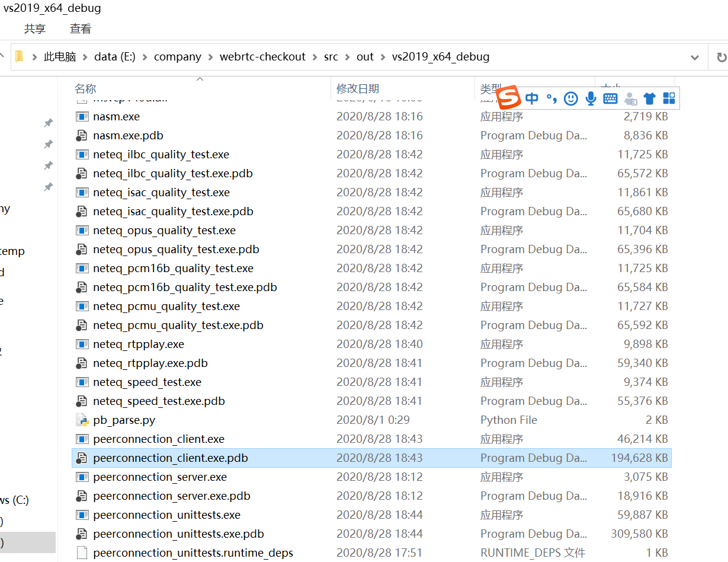Navigate to webrtc-checkout in breadcrumb

262,57
